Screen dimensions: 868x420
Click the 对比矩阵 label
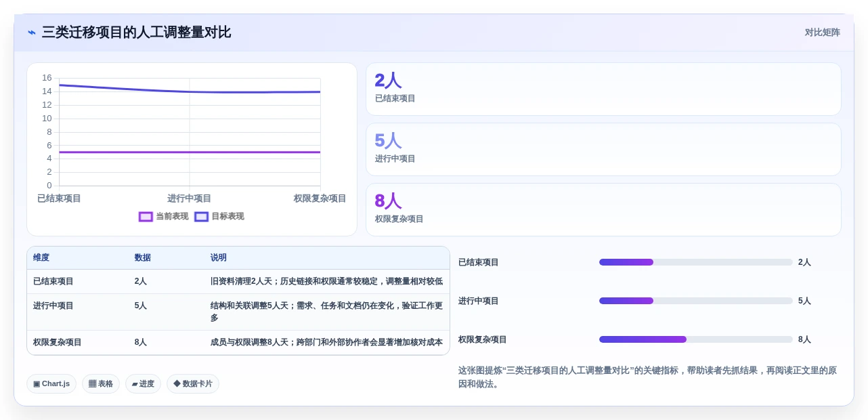tap(822, 33)
